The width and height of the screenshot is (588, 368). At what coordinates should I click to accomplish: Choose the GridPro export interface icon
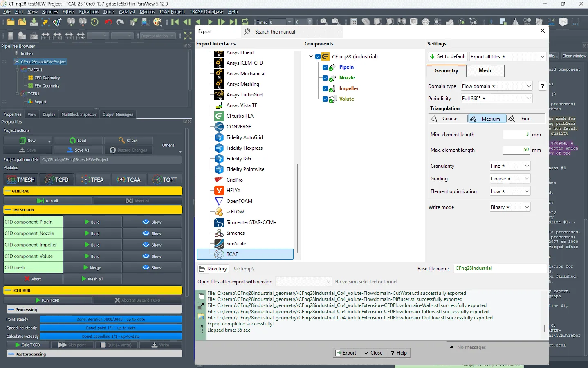pos(219,180)
